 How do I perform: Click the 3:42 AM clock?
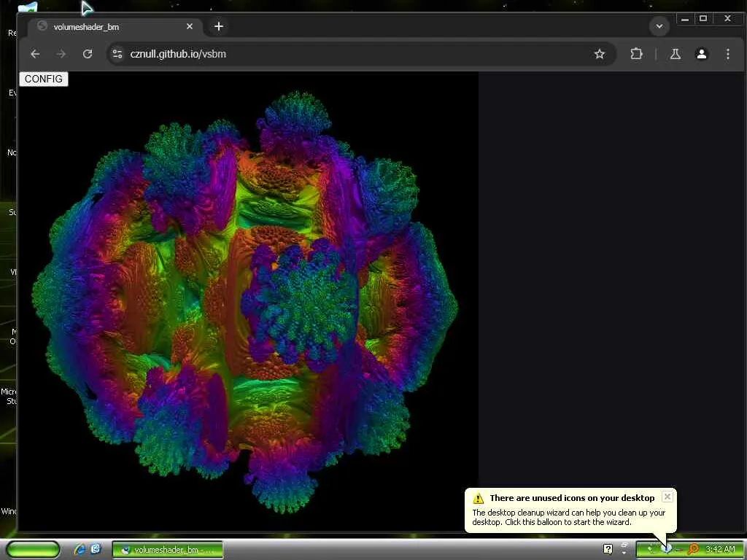point(720,550)
